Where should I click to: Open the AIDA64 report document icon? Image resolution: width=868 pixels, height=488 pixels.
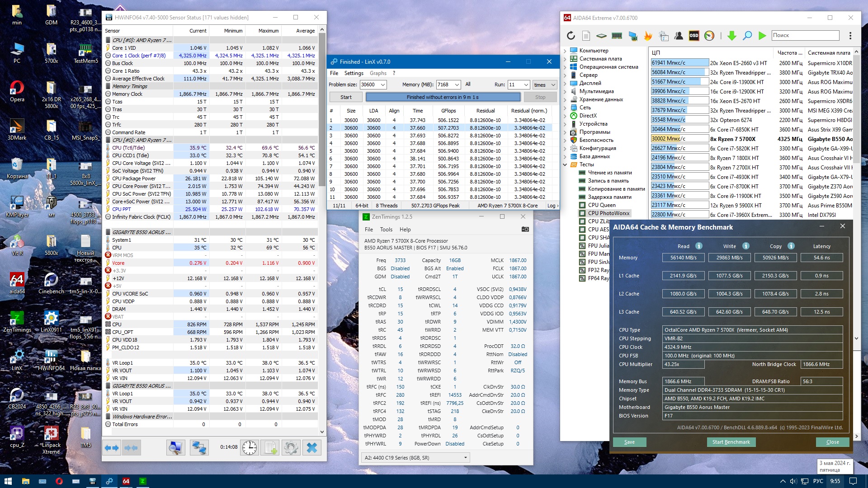click(586, 35)
